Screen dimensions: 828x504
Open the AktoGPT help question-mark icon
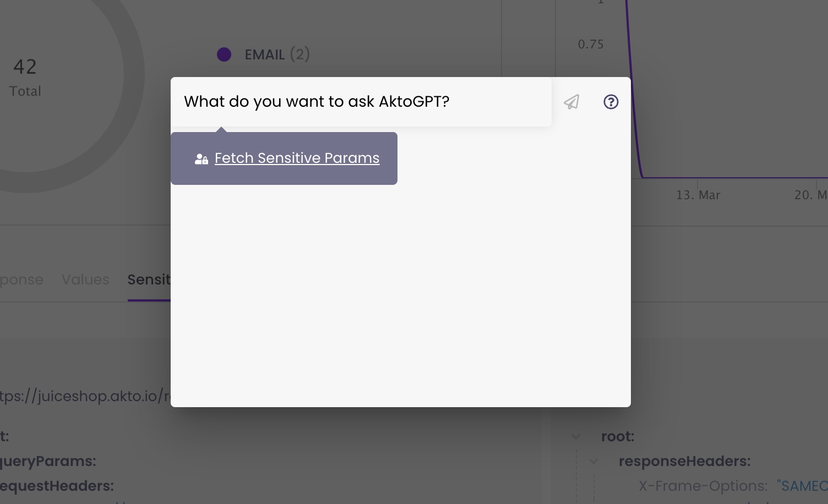point(611,102)
